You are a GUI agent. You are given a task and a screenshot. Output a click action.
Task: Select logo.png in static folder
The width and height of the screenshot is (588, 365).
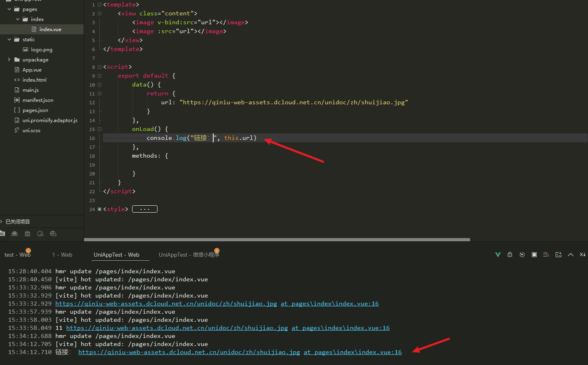[42, 49]
